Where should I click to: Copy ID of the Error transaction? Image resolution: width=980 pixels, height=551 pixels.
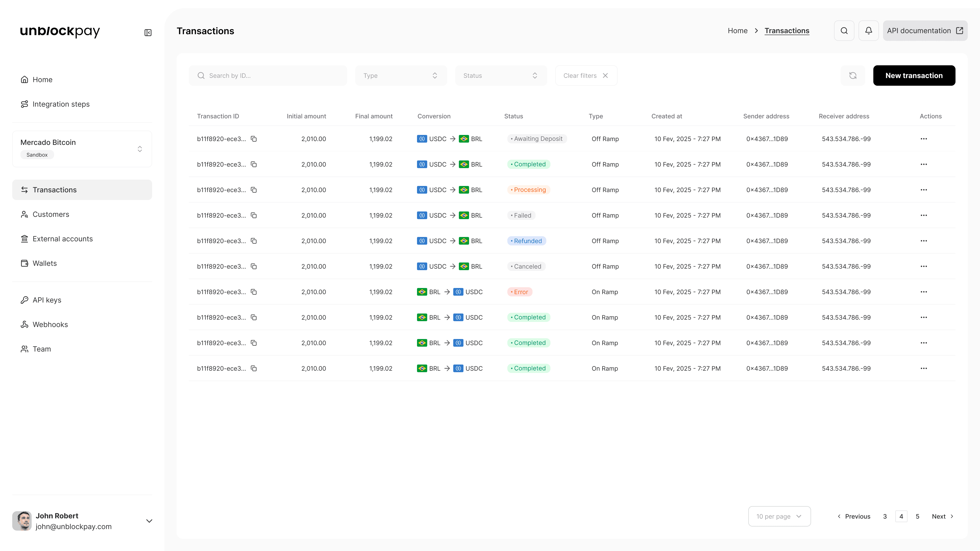[254, 292]
